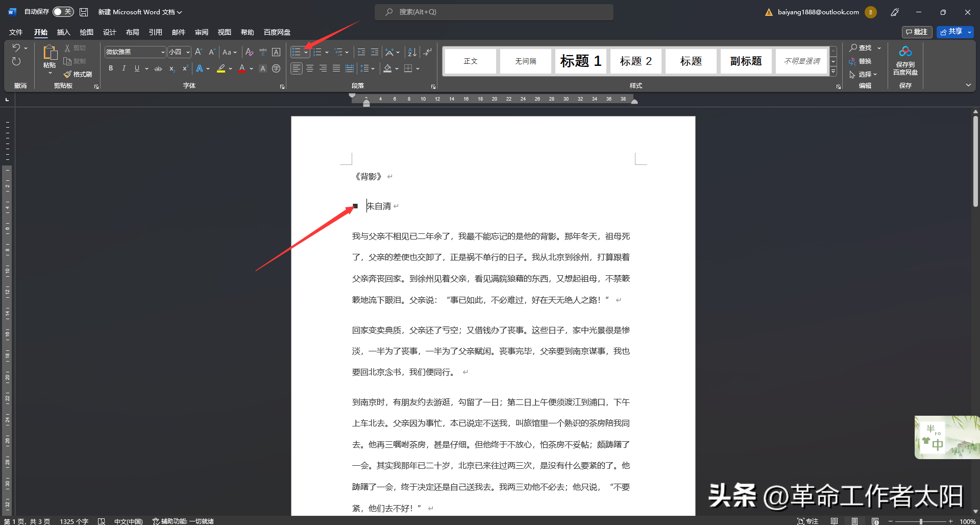This screenshot has height=525, width=980.
Task: Click the Undo arrow icon
Action: [16, 48]
